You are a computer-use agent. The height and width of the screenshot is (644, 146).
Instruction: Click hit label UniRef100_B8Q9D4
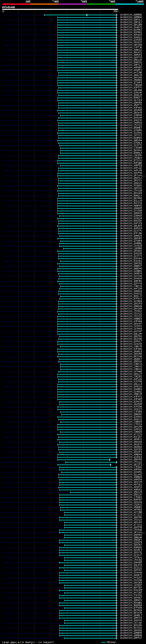point(131,605)
